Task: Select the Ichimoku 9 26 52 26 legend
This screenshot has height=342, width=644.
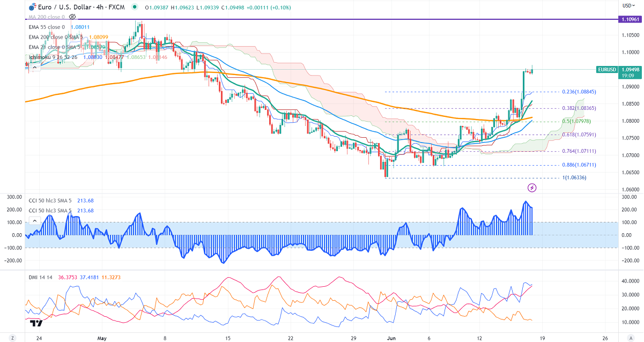Action: click(53, 56)
